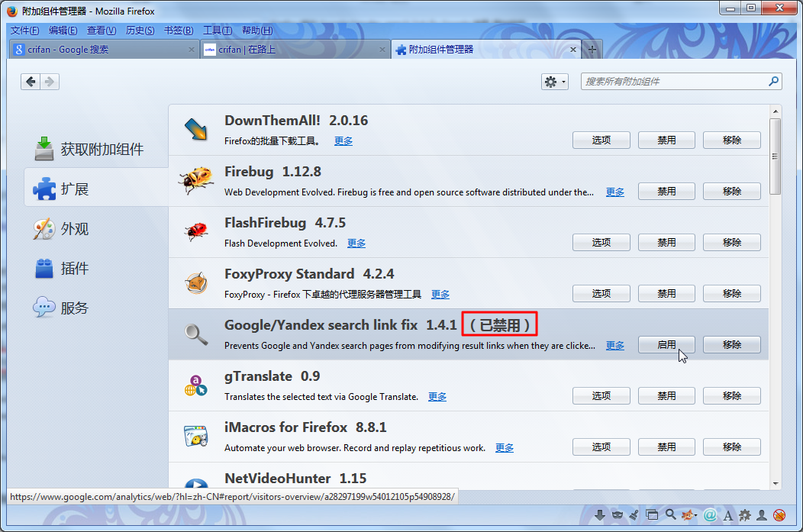This screenshot has width=803, height=532.
Task: Click More link for iMacros
Action: 505,448
